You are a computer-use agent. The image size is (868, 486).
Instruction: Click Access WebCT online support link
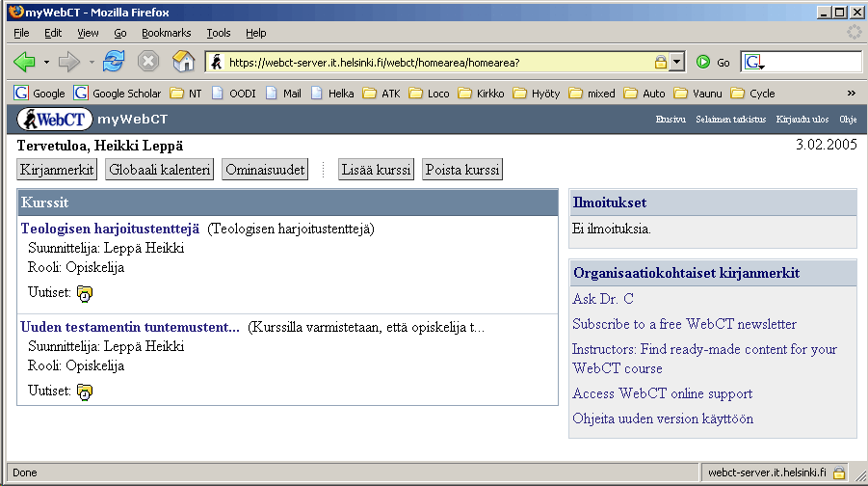[663, 393]
